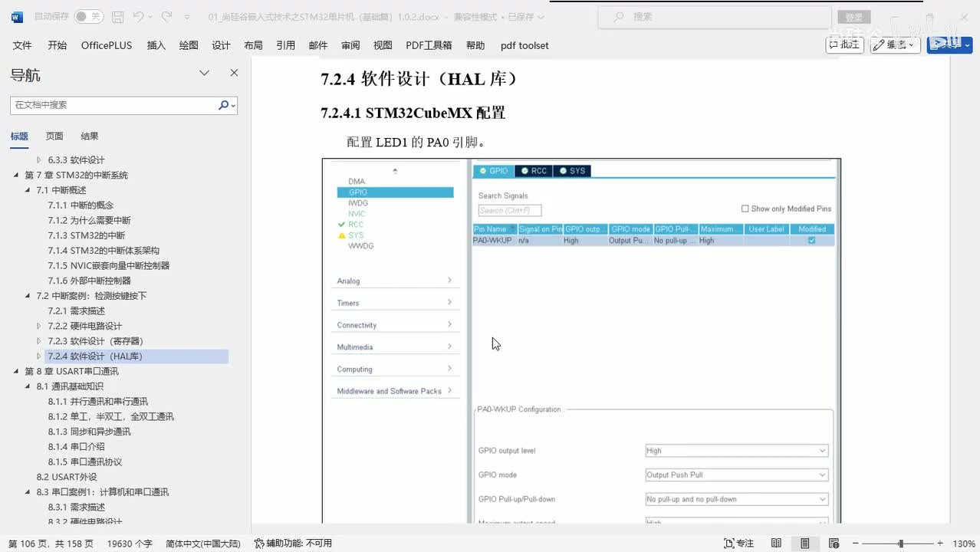Collapse the 第 7 章 STM32的中断系统 heading

(x=16, y=176)
